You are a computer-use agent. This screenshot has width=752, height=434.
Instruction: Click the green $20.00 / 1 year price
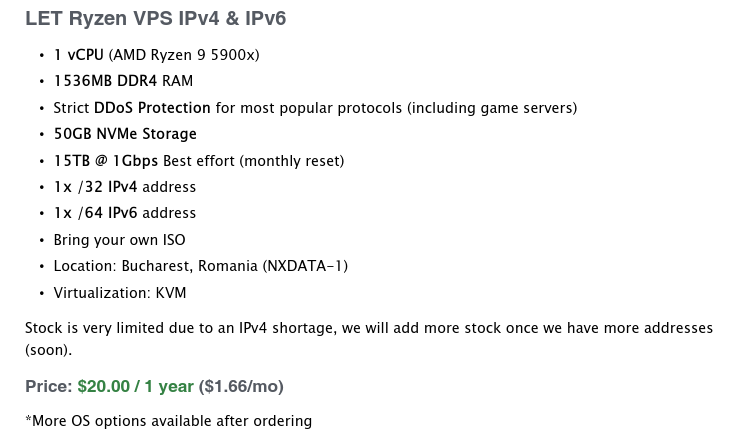click(x=136, y=386)
